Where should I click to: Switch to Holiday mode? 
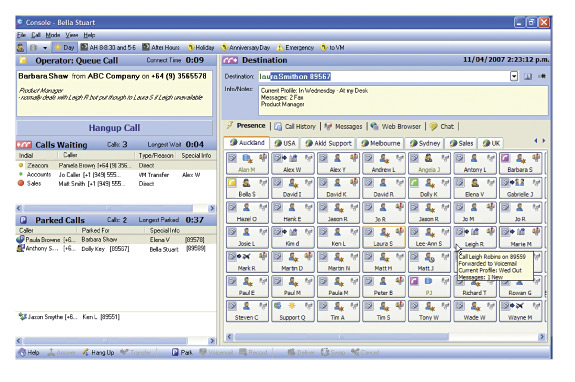(201, 48)
